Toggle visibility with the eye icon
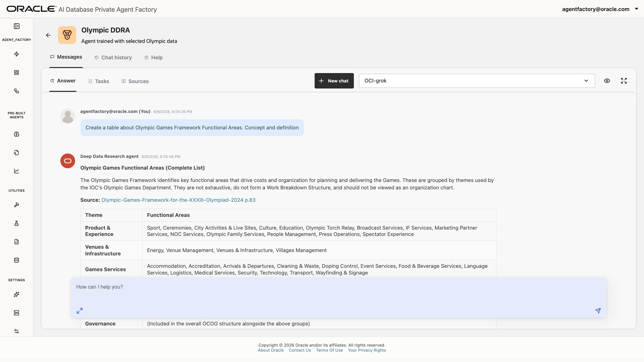The height and width of the screenshot is (362, 644). (607, 81)
